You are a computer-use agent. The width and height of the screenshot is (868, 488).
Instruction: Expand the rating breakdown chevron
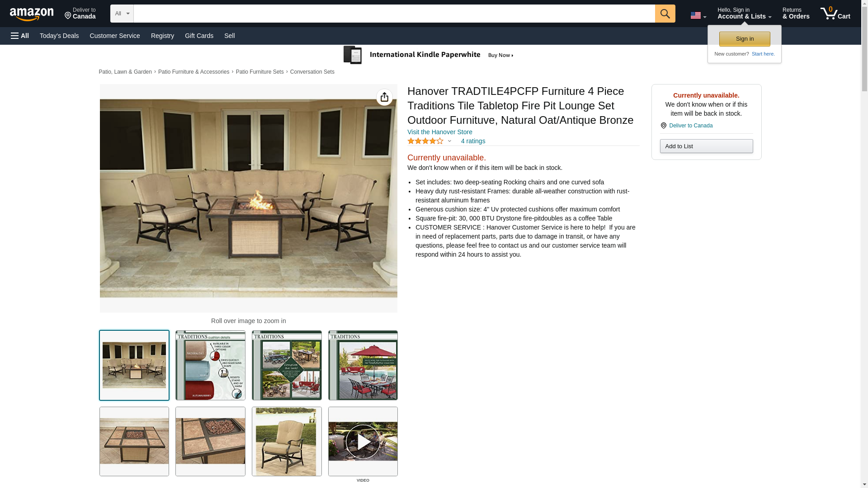pos(449,141)
